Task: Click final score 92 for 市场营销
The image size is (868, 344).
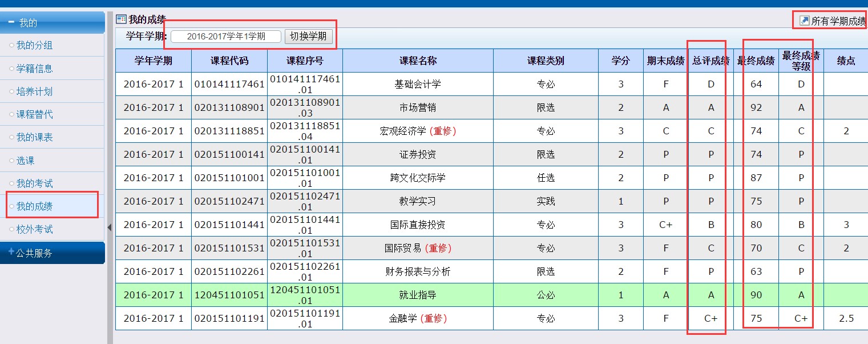Action: (756, 108)
